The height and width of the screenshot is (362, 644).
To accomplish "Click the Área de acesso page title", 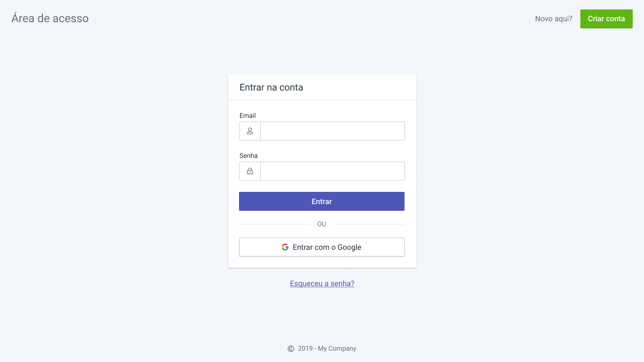I will tap(50, 18).
